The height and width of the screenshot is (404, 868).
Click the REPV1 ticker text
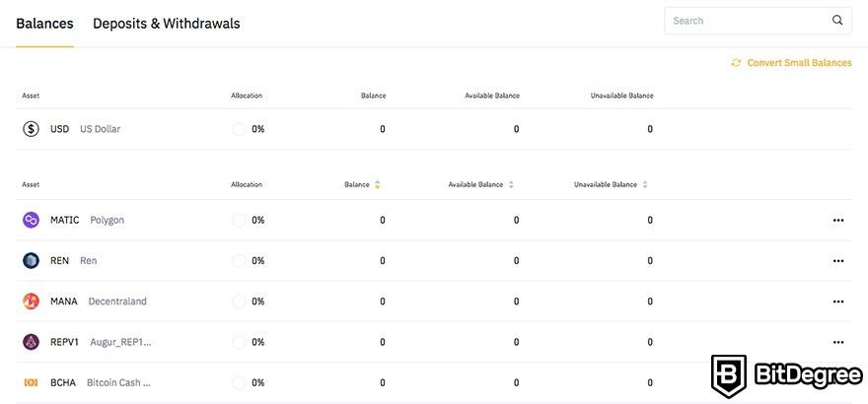(x=65, y=342)
